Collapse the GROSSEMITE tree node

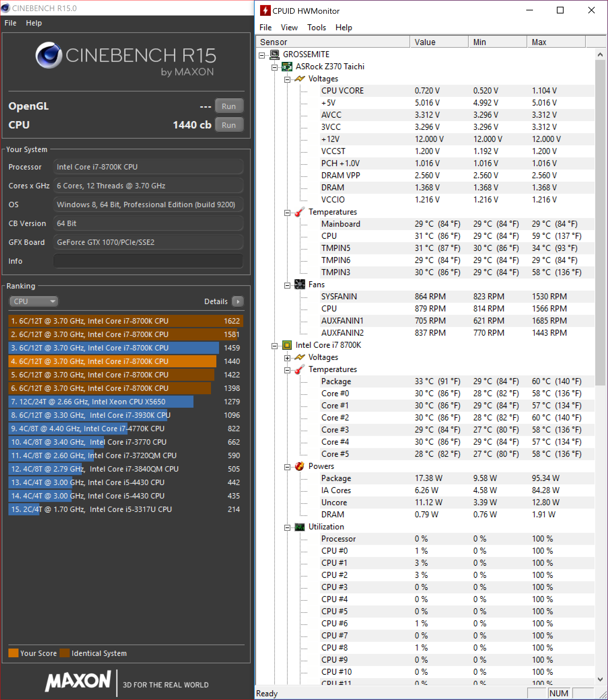pos(261,55)
